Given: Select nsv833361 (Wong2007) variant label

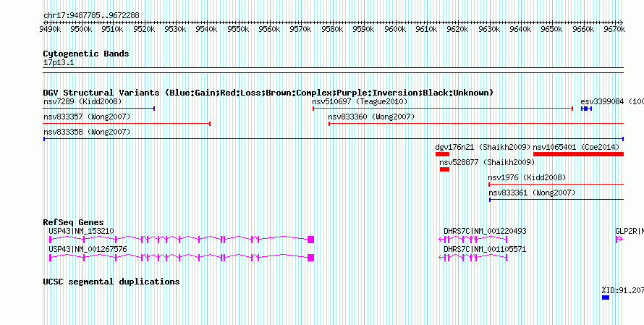Looking at the screenshot, I should (533, 193).
